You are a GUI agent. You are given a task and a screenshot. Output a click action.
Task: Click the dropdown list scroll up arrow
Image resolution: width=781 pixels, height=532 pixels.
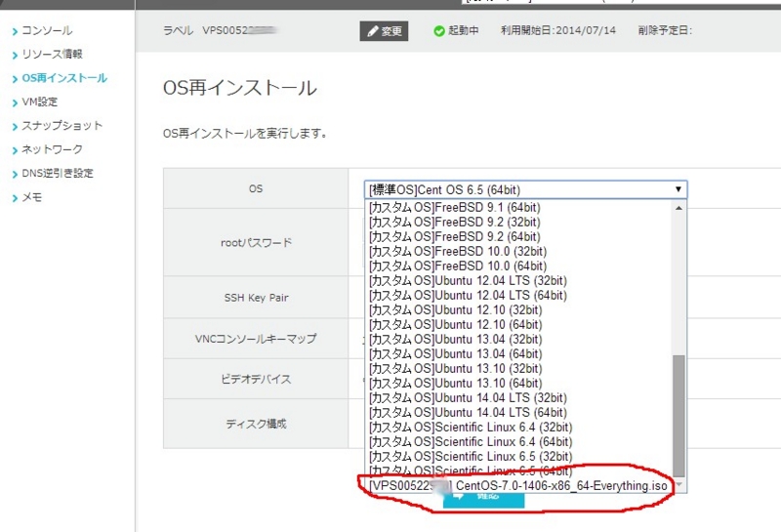(x=678, y=208)
